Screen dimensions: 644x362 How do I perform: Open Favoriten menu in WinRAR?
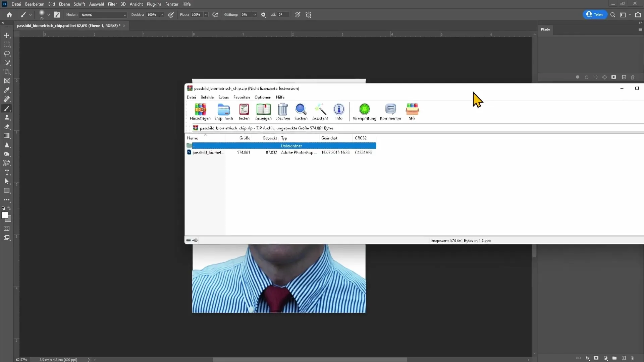coord(241,97)
